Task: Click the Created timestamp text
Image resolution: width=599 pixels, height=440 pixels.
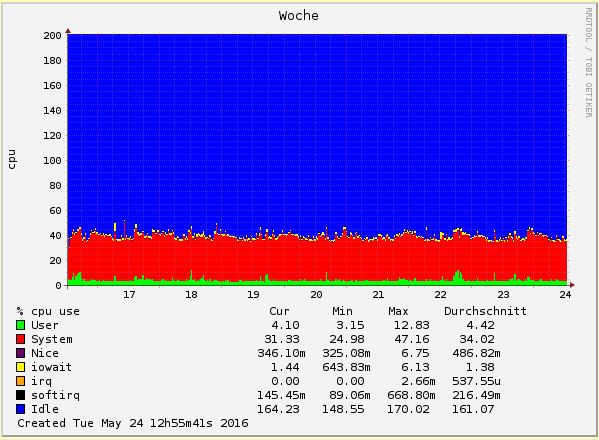Action: (x=133, y=423)
